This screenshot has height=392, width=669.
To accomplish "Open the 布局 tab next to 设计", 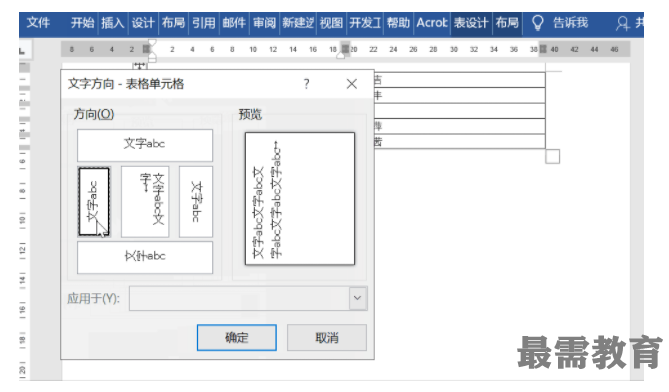I will 173,23.
